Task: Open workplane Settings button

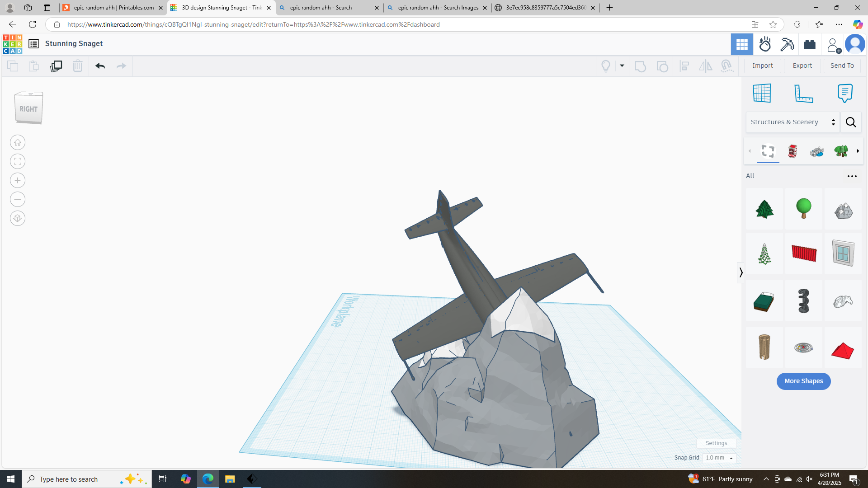Action: click(717, 443)
